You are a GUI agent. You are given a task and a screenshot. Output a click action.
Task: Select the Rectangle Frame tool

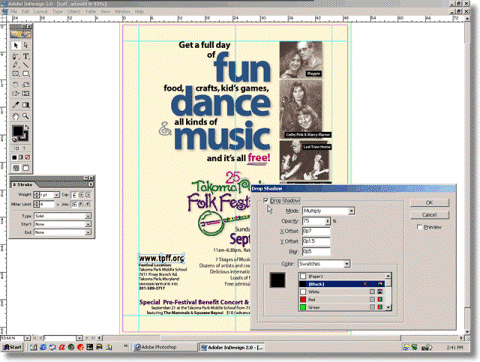tap(16, 74)
